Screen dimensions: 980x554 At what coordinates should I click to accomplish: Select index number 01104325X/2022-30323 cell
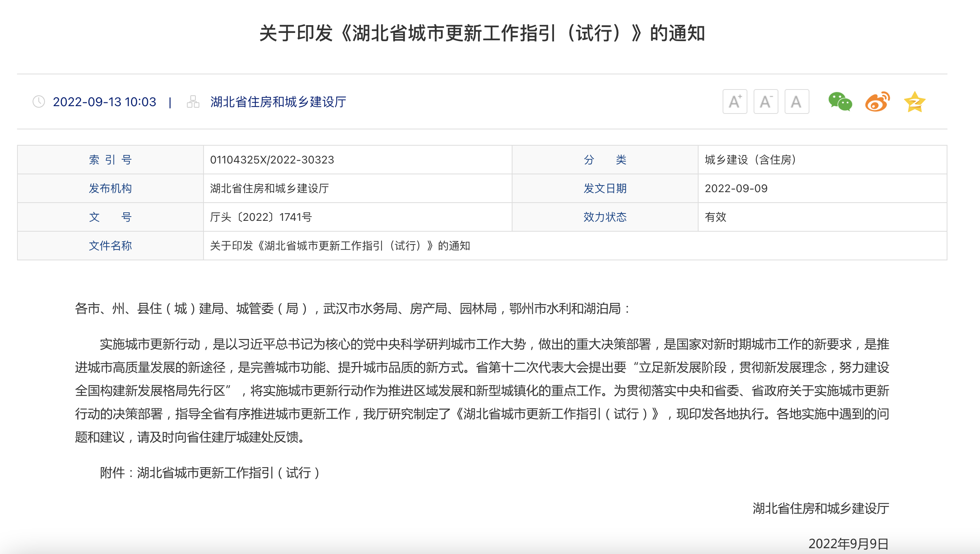click(x=272, y=160)
